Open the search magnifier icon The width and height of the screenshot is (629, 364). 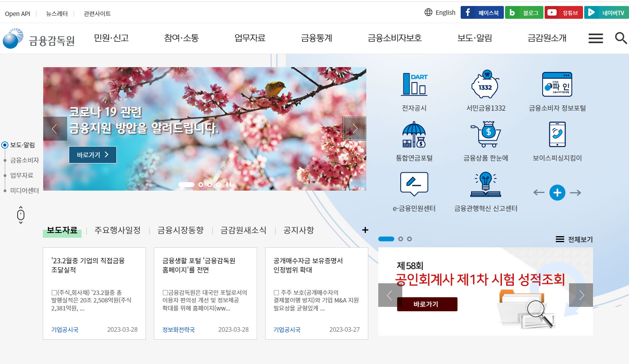click(621, 38)
